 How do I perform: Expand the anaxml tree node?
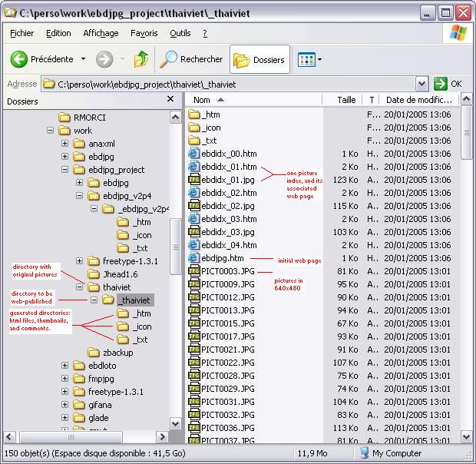pos(64,144)
